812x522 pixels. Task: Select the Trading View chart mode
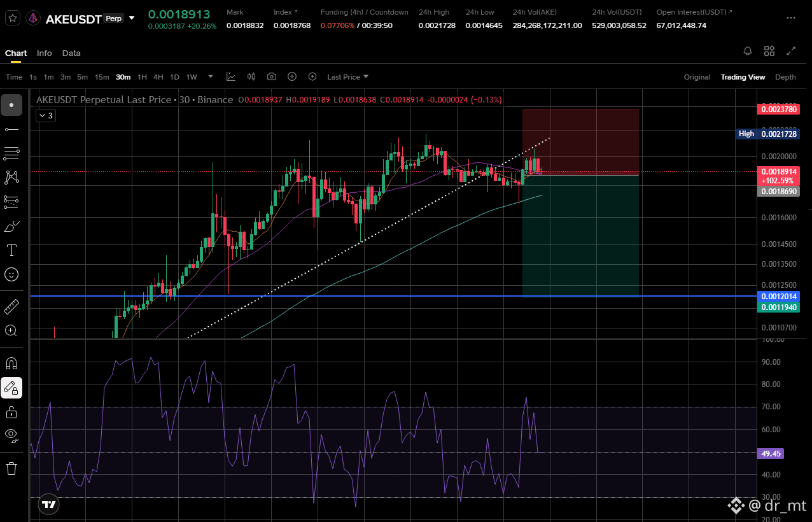743,77
